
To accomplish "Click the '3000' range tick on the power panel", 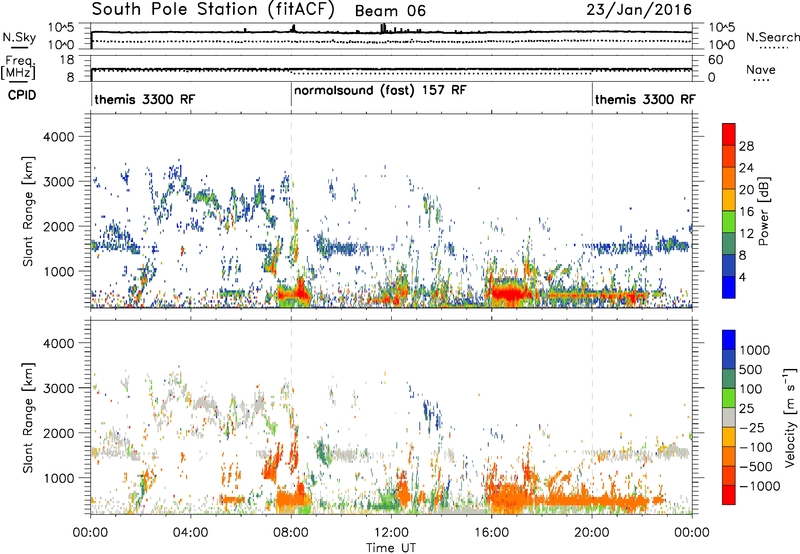I will (58, 182).
